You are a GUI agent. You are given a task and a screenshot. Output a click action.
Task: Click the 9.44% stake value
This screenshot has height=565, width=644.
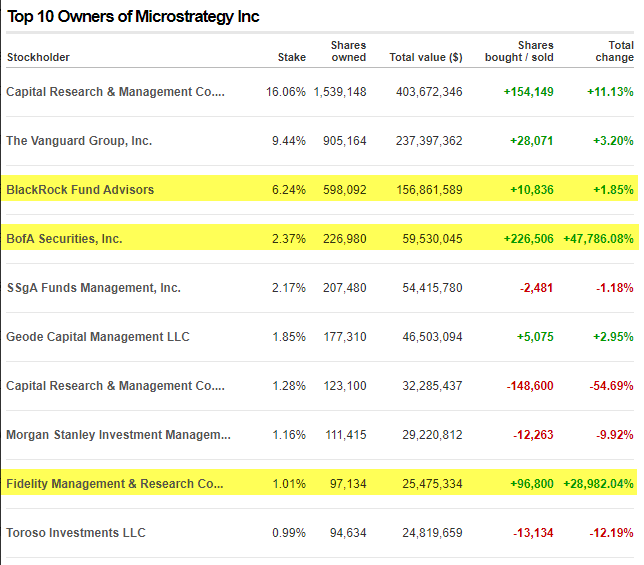point(289,141)
